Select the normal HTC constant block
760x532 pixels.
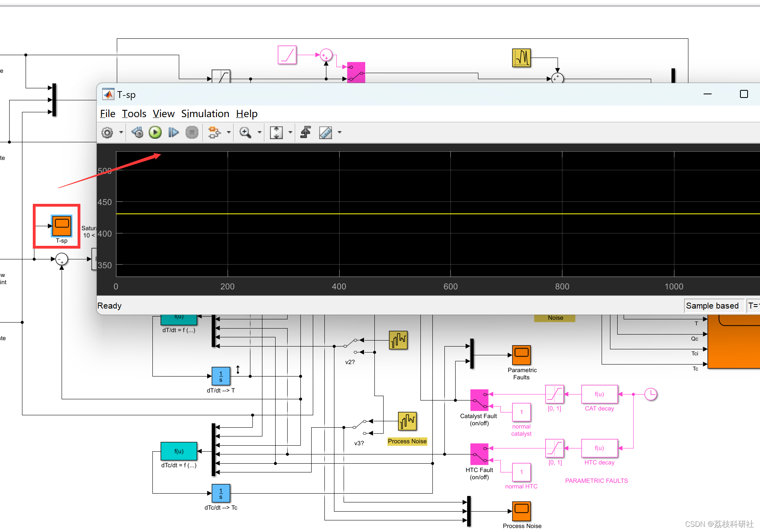[522, 472]
